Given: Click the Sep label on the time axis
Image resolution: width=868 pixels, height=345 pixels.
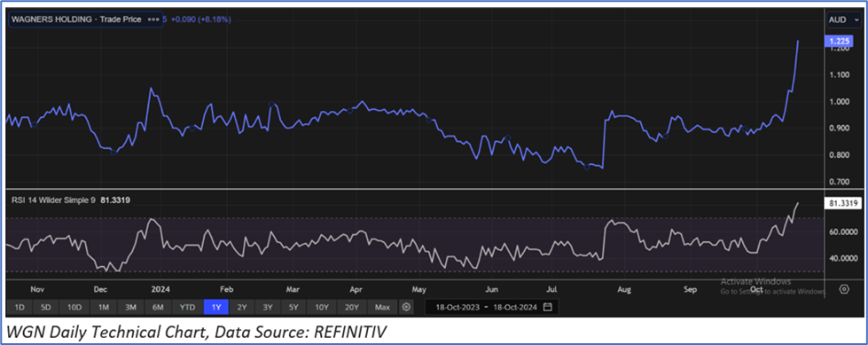Looking at the screenshot, I should point(690,289).
